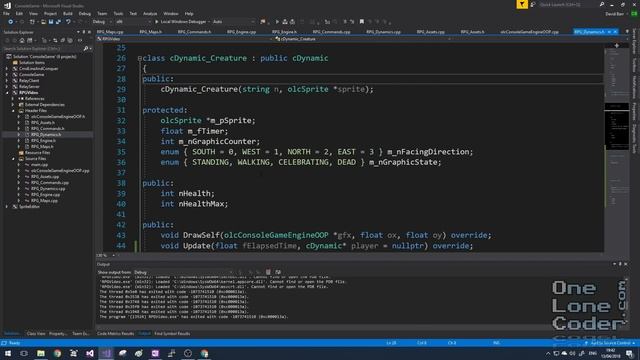Open the x86 solution platform dropdown
The image size is (640, 360).
click(133, 22)
